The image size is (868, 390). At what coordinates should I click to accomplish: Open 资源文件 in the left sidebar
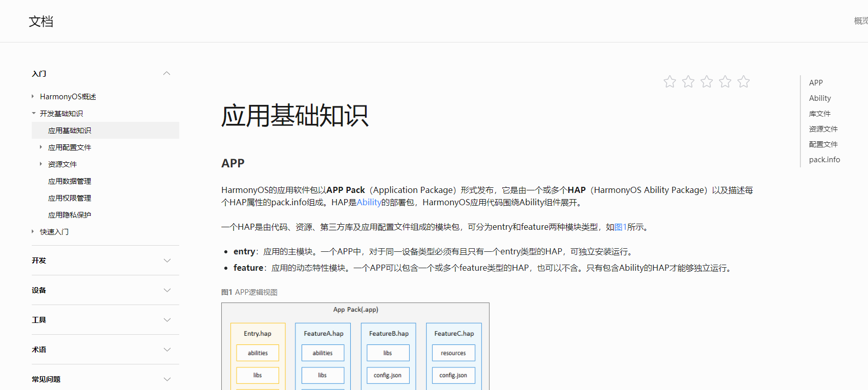[x=62, y=164]
